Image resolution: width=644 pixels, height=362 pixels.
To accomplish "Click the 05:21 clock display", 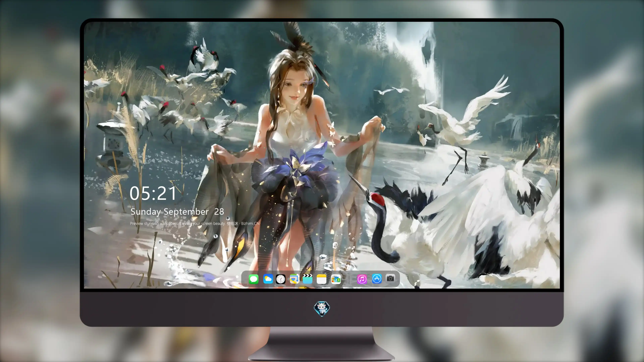I will [x=153, y=193].
